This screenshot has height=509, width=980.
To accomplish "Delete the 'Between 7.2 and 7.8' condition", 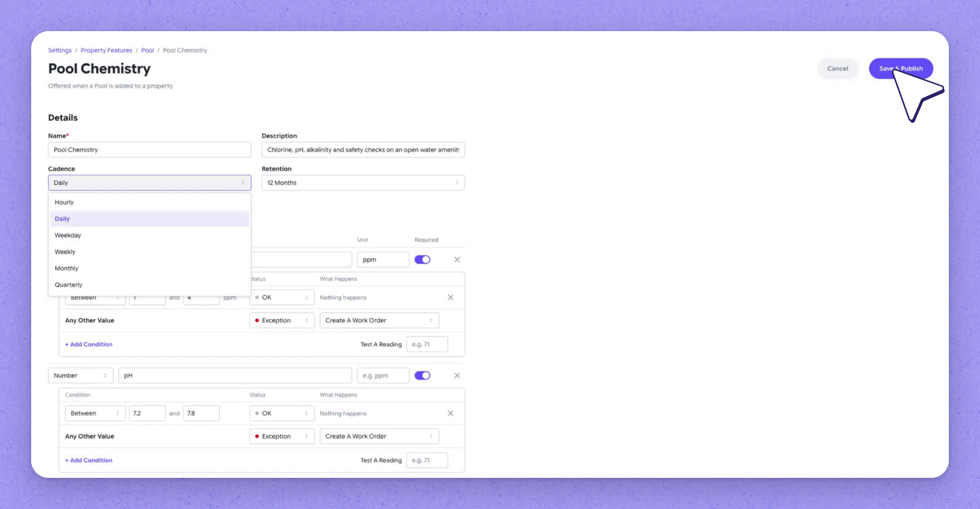I will coord(451,413).
